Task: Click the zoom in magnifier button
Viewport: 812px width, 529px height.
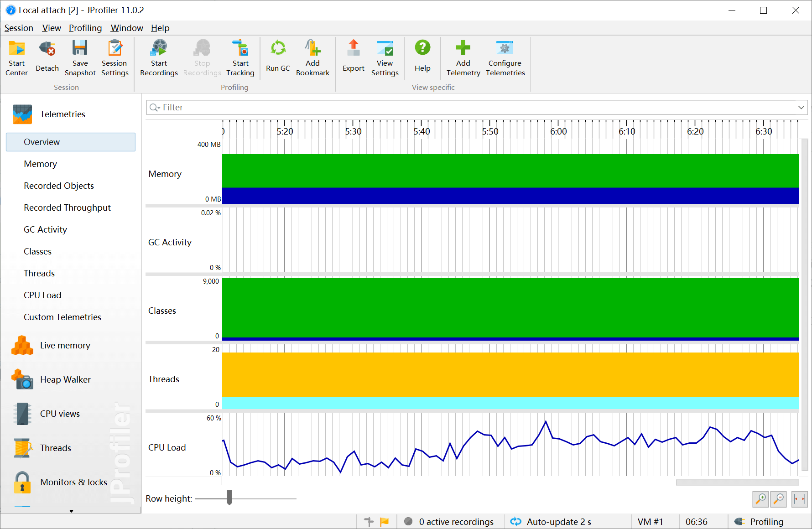Action: coord(760,499)
